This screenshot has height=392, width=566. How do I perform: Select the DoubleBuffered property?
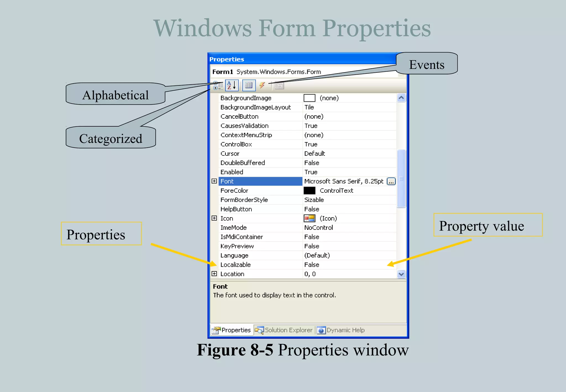pyautogui.click(x=242, y=163)
